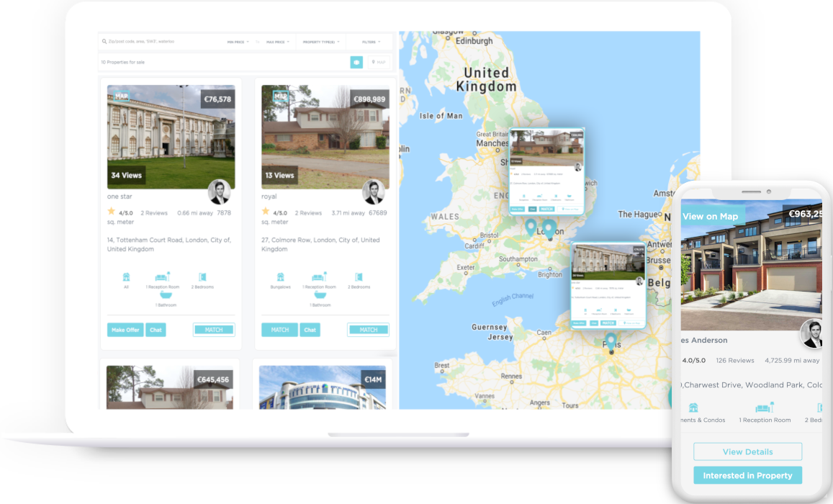Click the map pin over Paris
This screenshot has width=833, height=504.
611,342
